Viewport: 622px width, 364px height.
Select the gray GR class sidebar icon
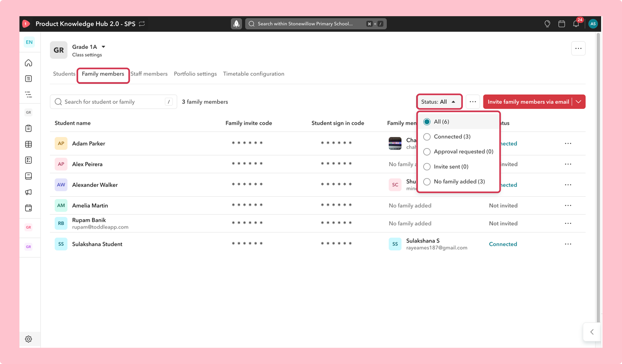(28, 113)
